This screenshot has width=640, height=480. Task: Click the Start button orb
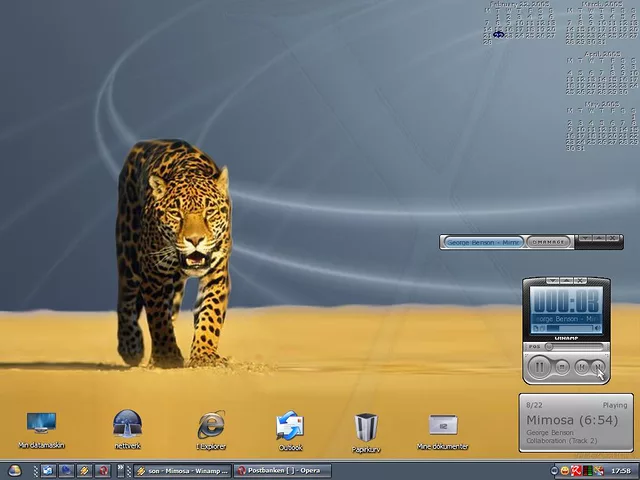(15, 470)
